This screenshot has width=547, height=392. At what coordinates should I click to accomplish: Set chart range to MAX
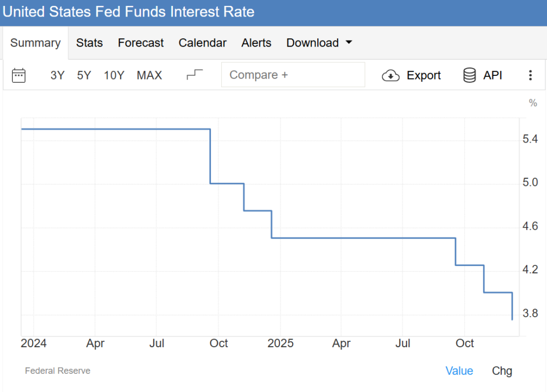point(149,75)
